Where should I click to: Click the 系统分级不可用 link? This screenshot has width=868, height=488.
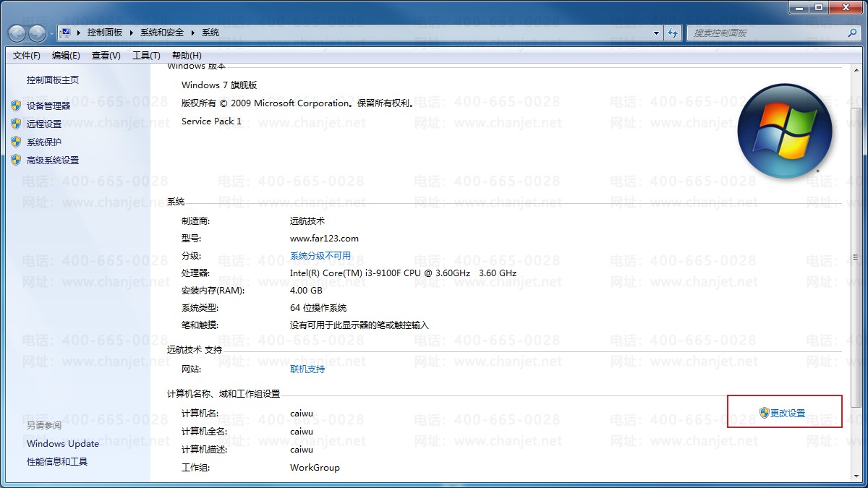(x=320, y=256)
